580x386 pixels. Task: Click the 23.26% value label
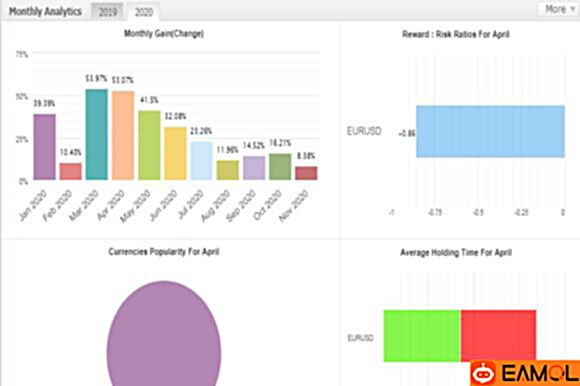(x=201, y=131)
